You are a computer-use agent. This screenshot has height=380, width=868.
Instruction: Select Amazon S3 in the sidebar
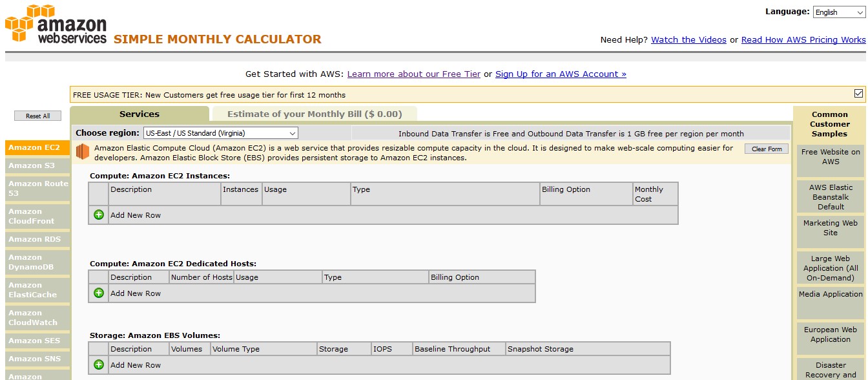pyautogui.click(x=37, y=165)
